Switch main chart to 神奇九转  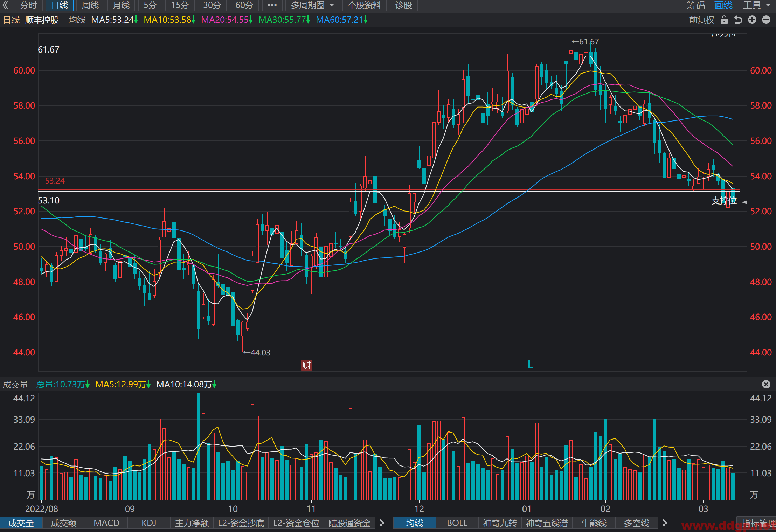pyautogui.click(x=500, y=523)
